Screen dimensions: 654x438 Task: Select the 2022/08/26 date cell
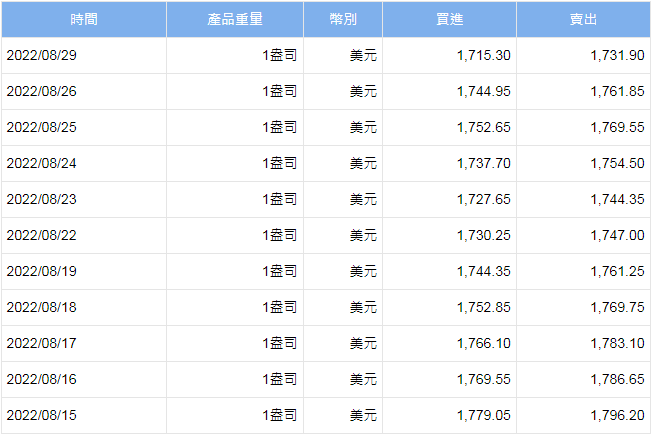[42, 91]
